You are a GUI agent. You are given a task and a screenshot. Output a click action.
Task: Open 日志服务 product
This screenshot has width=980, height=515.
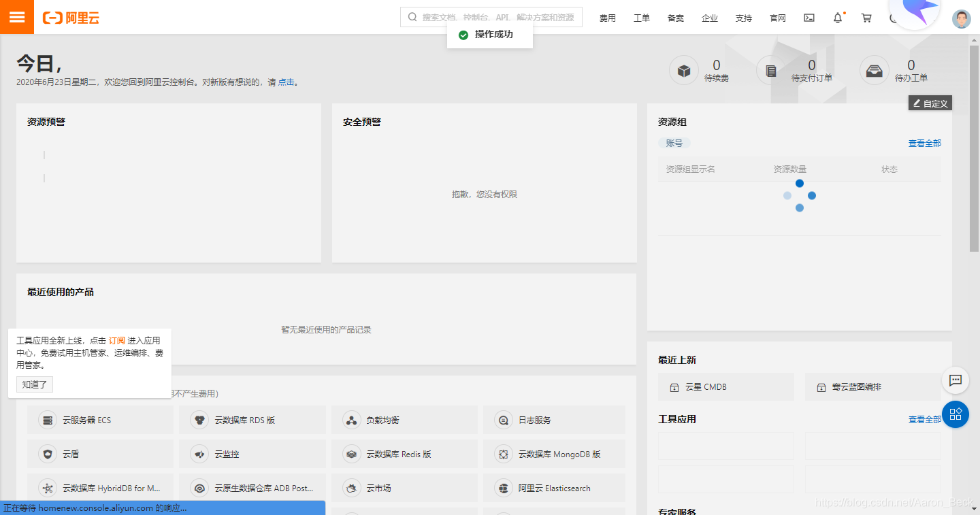click(555, 420)
